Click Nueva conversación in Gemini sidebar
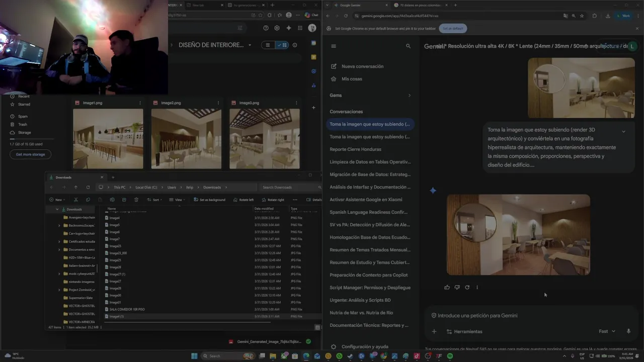This screenshot has height=362, width=644. pyautogui.click(x=362, y=66)
